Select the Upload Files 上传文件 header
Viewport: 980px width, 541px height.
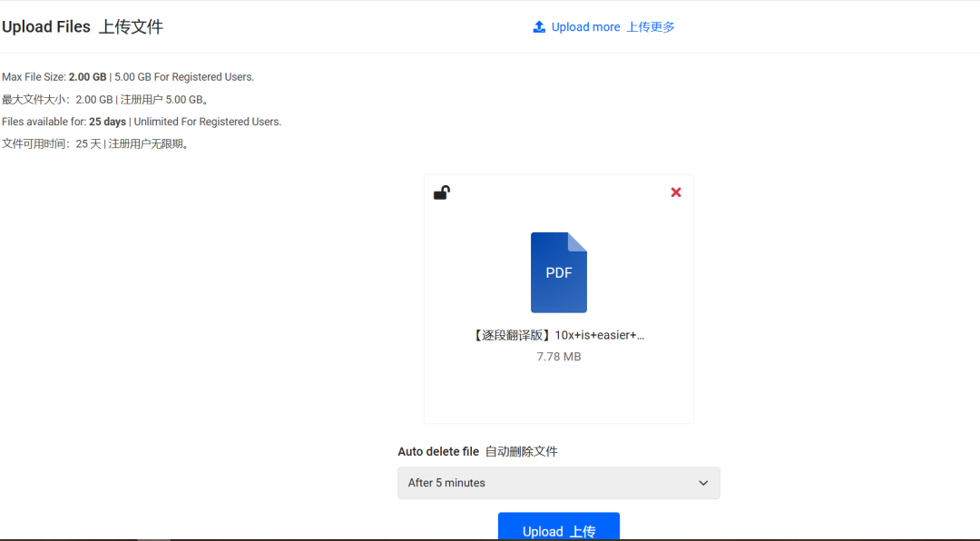(x=83, y=26)
